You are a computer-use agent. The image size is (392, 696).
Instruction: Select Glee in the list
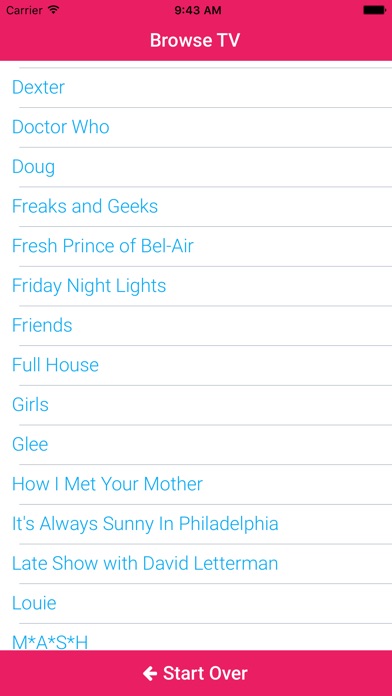tap(196, 444)
